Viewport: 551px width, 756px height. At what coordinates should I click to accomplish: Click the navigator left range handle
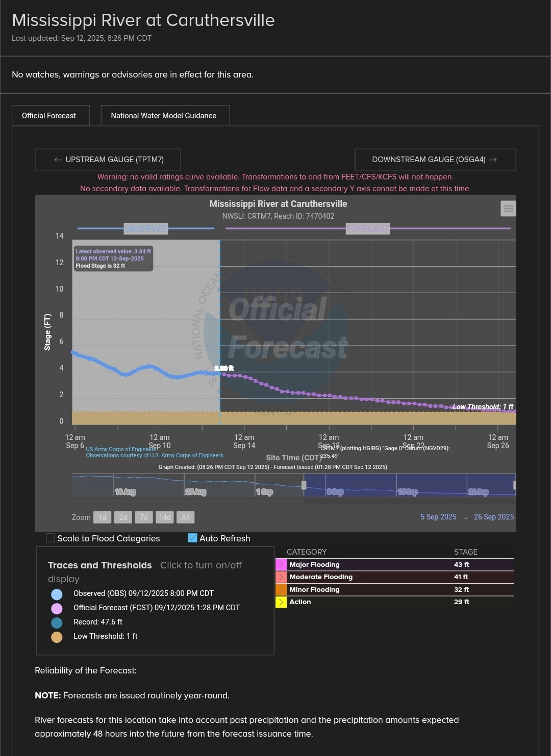[x=304, y=485]
